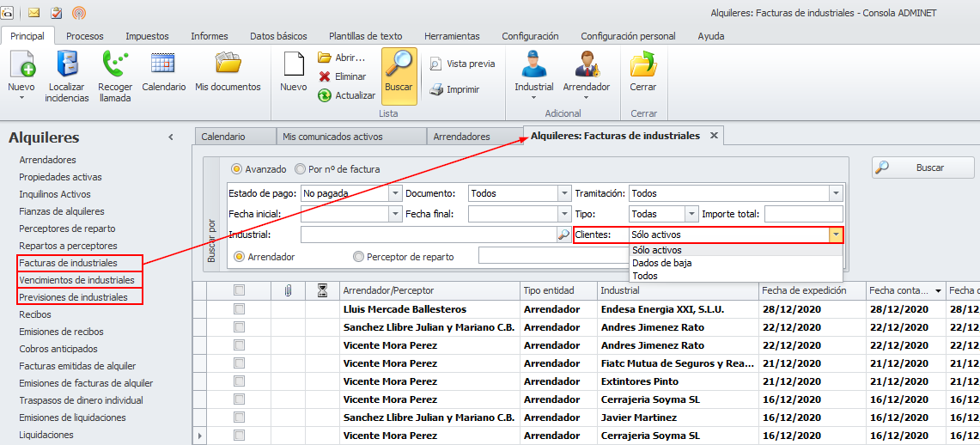Expand the Estado de pago dropdown

click(x=395, y=193)
